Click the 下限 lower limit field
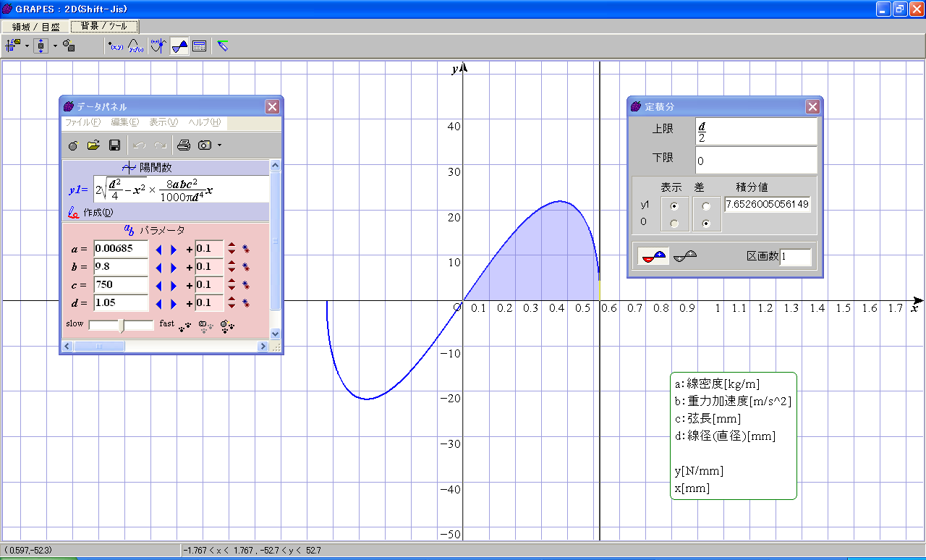The width and height of the screenshot is (926, 560). tap(756, 160)
